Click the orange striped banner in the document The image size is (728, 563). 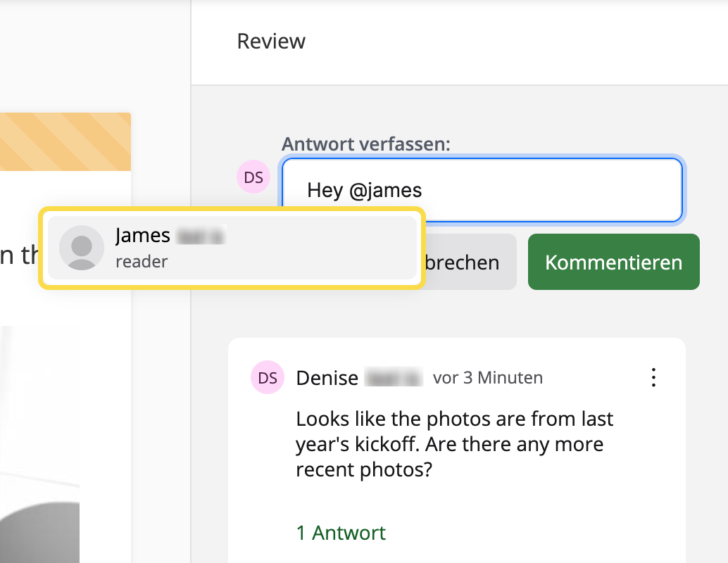pos(65,141)
